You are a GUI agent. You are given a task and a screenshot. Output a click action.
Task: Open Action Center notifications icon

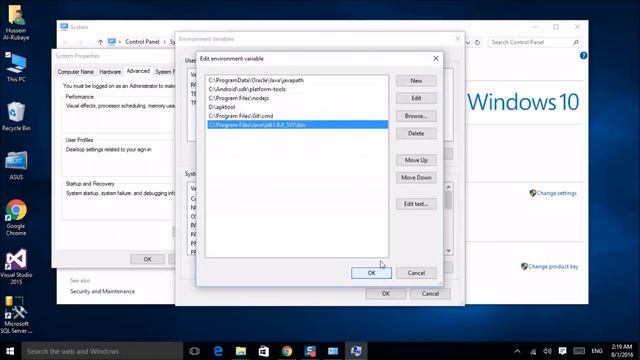[x=562, y=351]
